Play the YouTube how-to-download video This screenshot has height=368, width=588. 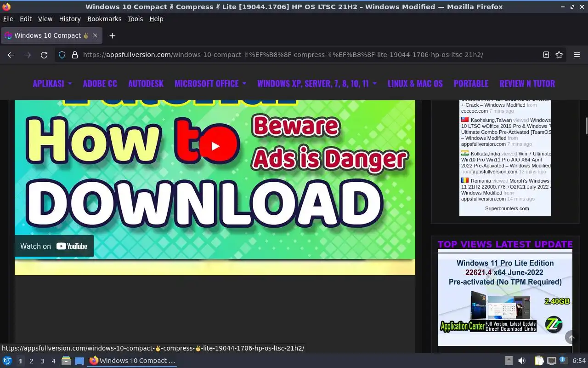point(215,146)
